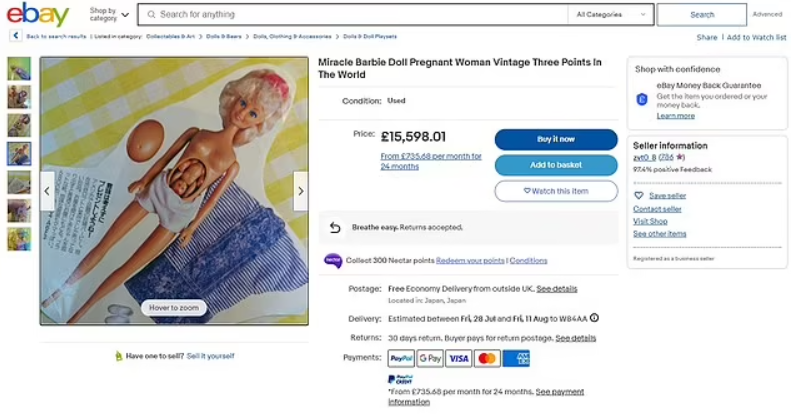Screen dimensions: 791x417
Task: Click the eBay logo
Action: [x=37, y=15]
